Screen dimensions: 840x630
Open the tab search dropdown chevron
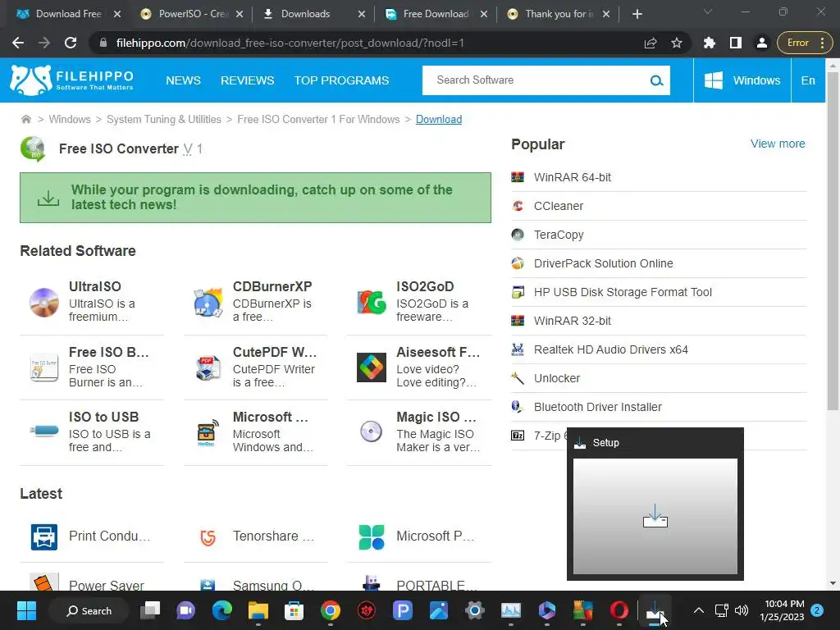[708, 11]
